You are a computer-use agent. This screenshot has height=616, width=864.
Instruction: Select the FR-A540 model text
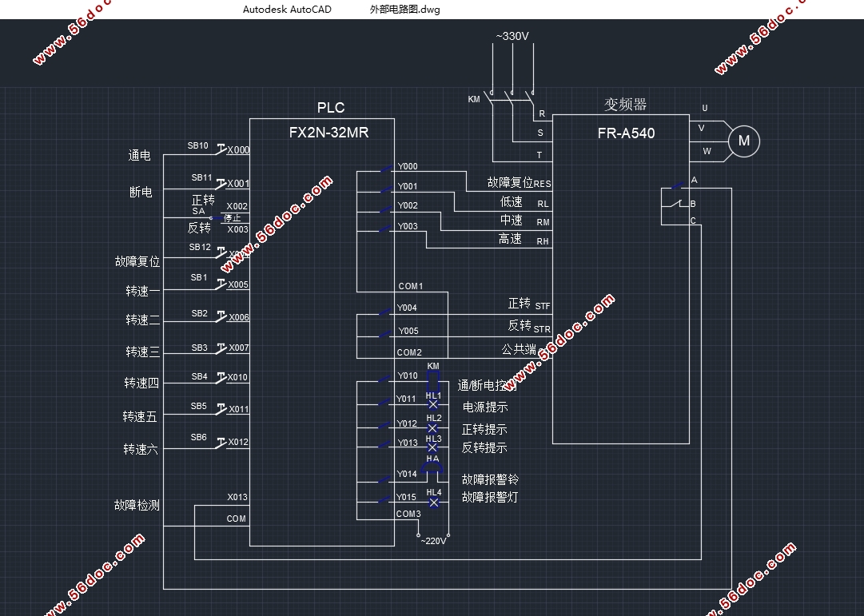626,133
